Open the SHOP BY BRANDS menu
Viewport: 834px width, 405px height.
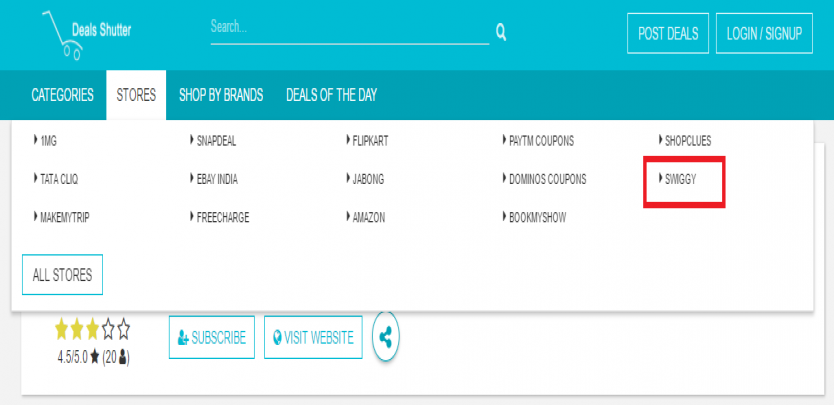tap(221, 95)
